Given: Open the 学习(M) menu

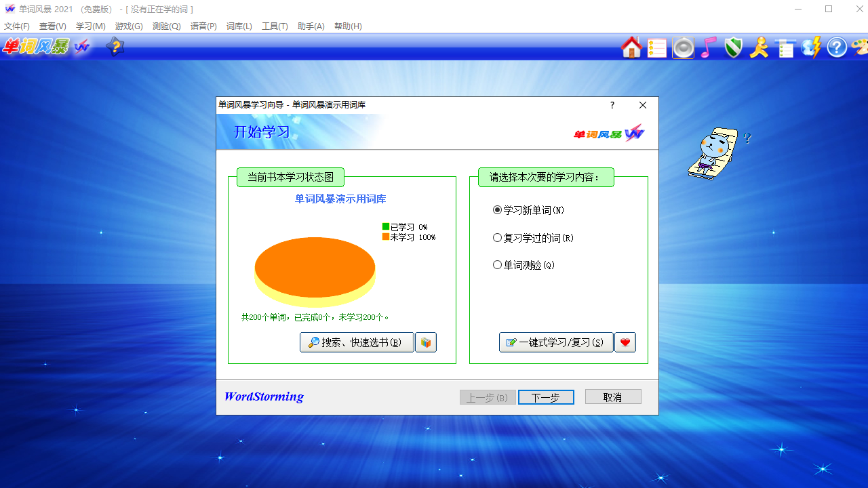Looking at the screenshot, I should [x=89, y=26].
